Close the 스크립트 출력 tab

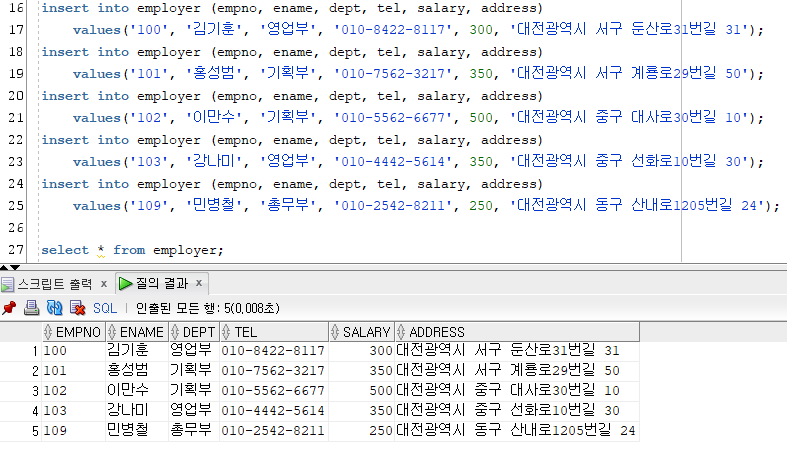coord(104,284)
